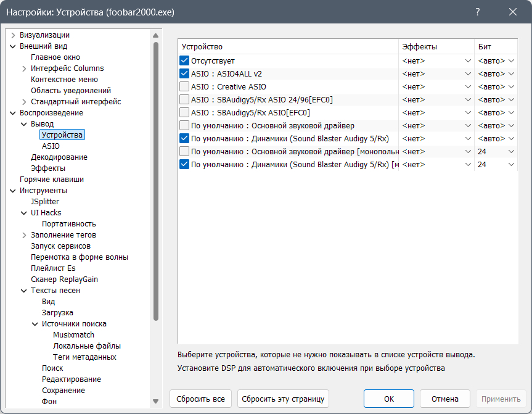532x414 pixels.
Task: Open the Горячие клавиши settings page
Action: pos(51,180)
